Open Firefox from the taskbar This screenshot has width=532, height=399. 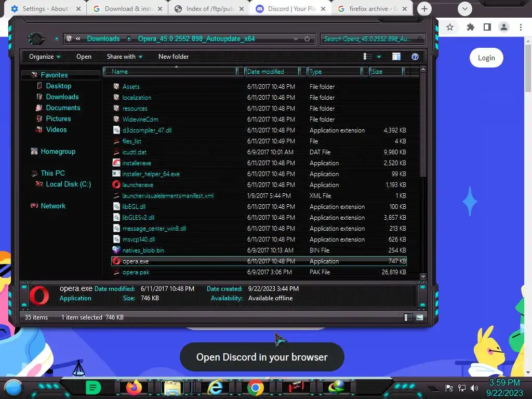pos(134,387)
